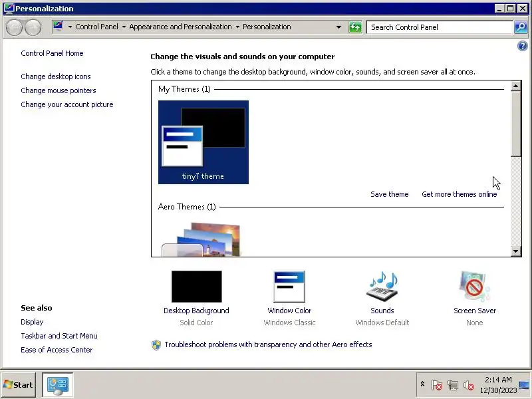The width and height of the screenshot is (532, 399).
Task: Click Get more themes online link
Action: pyautogui.click(x=459, y=194)
